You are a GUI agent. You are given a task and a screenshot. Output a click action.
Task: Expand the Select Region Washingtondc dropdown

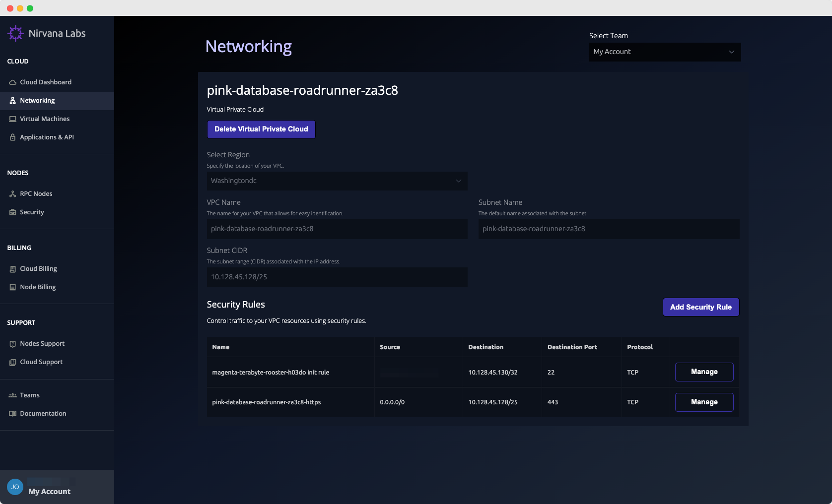(x=337, y=181)
